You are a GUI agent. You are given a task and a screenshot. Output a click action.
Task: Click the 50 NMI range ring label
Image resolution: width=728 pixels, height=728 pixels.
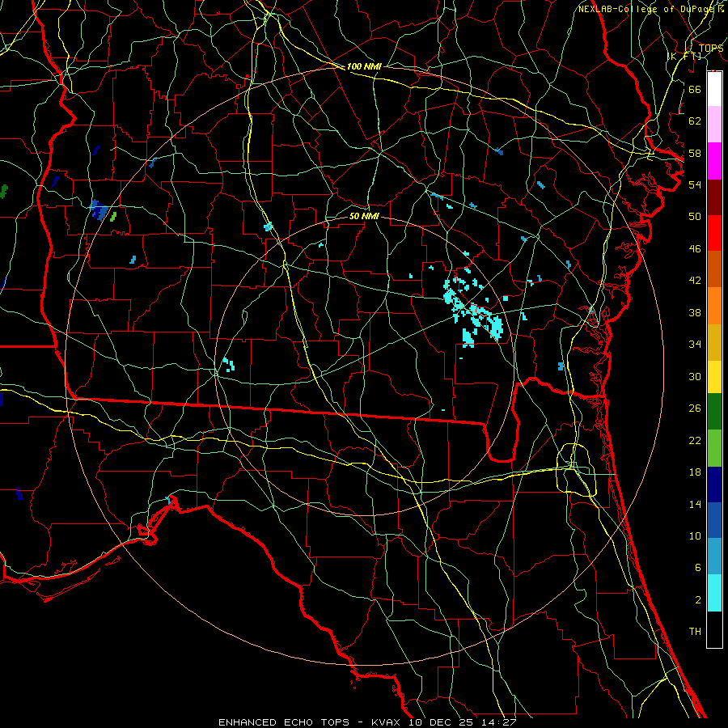click(364, 216)
